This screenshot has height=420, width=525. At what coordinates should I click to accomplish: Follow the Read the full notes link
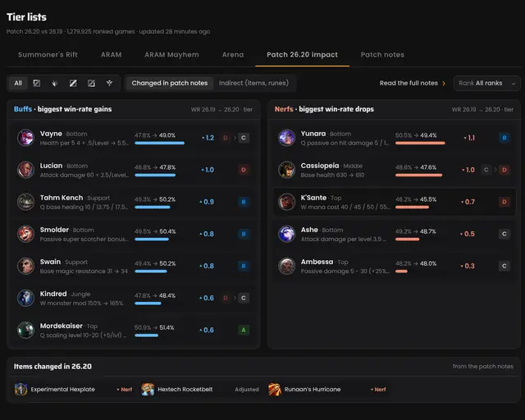(413, 83)
